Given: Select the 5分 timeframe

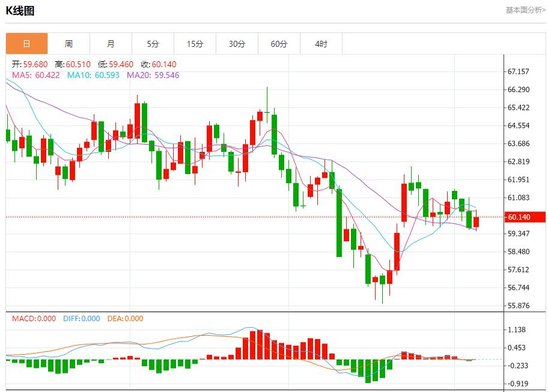Looking at the screenshot, I should pyautogui.click(x=153, y=43).
